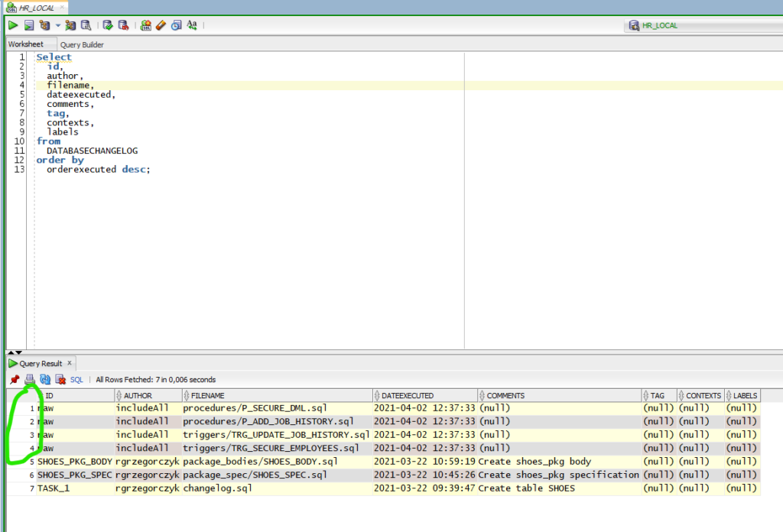This screenshot has height=532, width=783.
Task: Rollback changes with the red arrow icon
Action: click(123, 25)
